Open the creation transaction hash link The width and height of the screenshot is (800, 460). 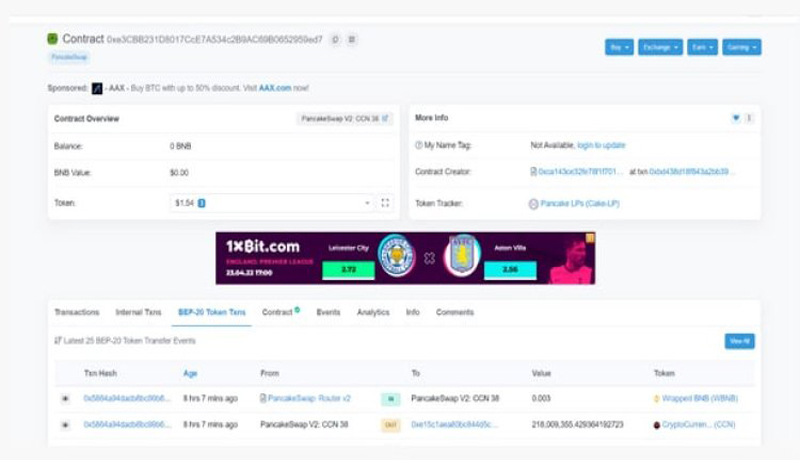click(692, 172)
